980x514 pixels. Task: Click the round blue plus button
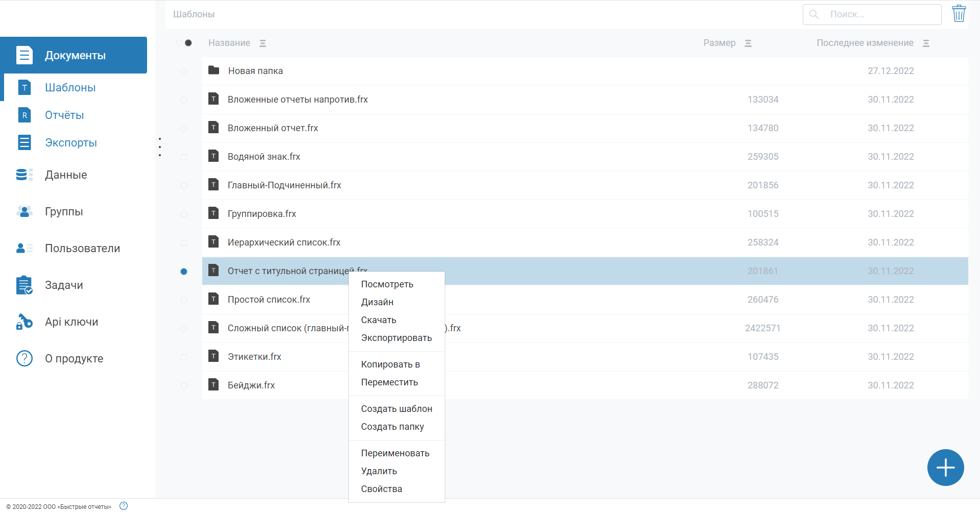946,468
